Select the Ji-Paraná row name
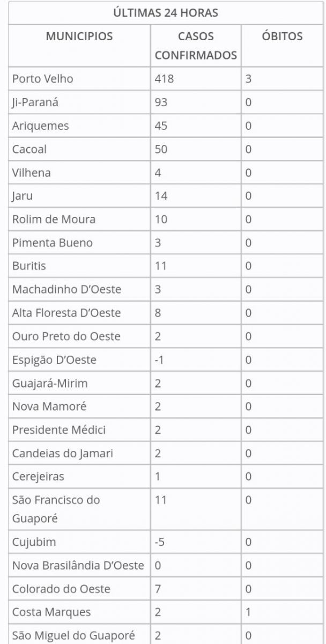The image size is (326, 644). 35,103
